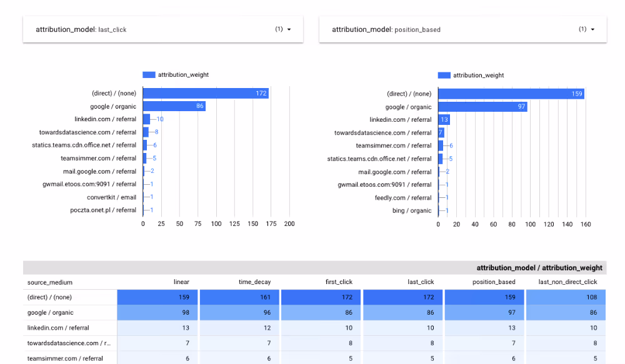Click the (1) filter count on the position_based control

coord(581,29)
